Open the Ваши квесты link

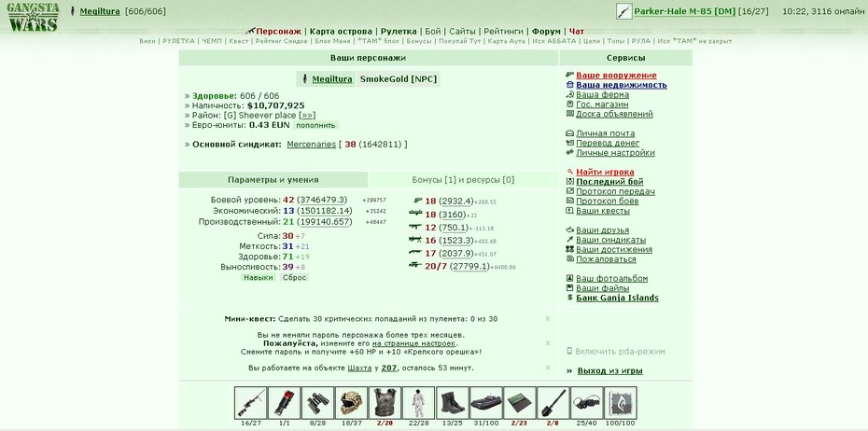point(602,211)
